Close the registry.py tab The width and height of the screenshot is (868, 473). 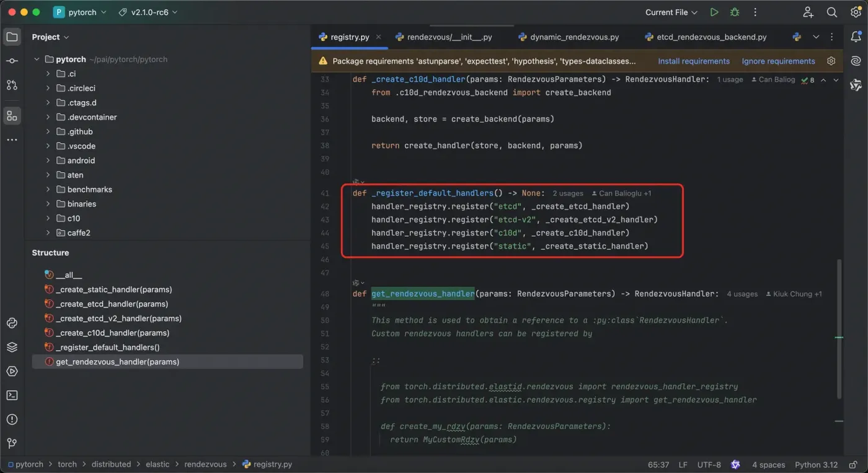pyautogui.click(x=379, y=37)
